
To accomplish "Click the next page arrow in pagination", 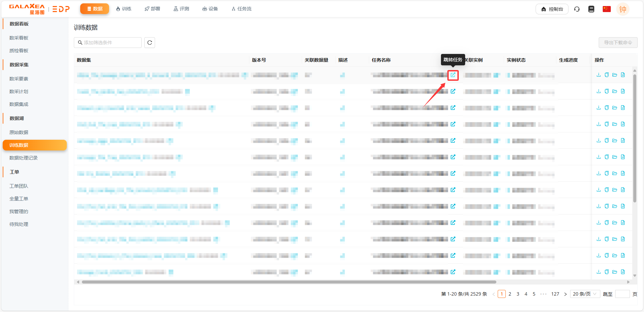I will [x=565, y=294].
